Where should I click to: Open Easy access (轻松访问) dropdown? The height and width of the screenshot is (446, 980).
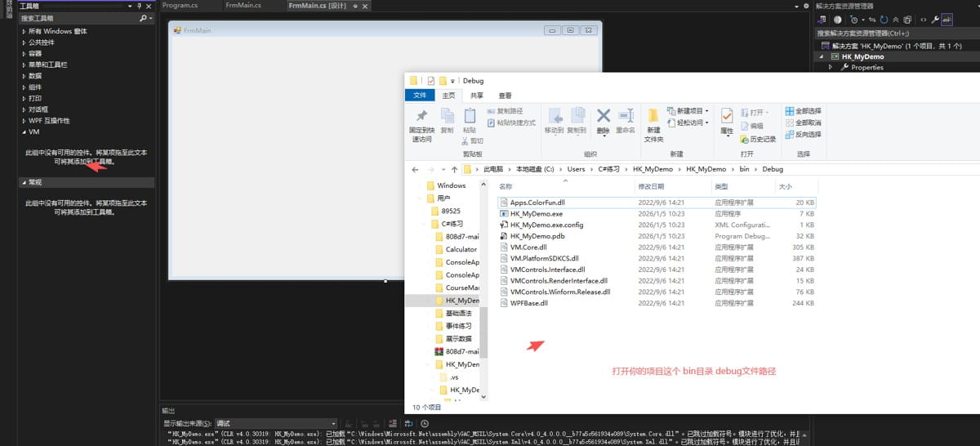click(x=688, y=123)
